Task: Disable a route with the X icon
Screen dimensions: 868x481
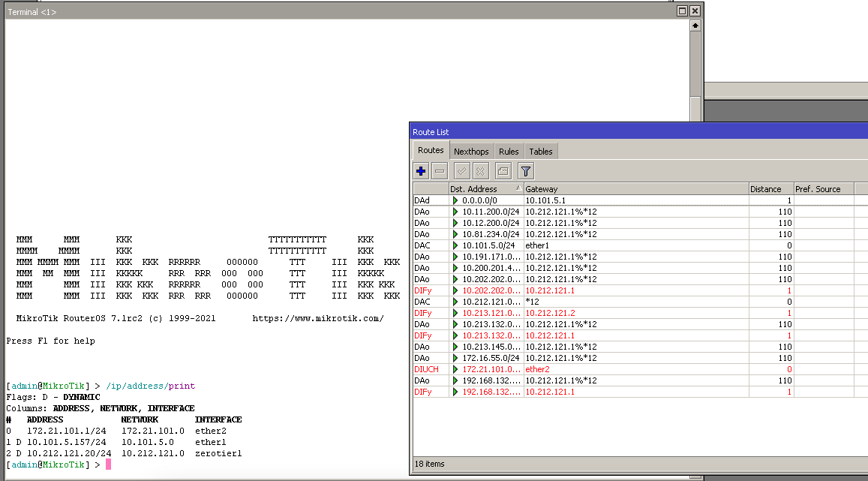Action: [480, 170]
